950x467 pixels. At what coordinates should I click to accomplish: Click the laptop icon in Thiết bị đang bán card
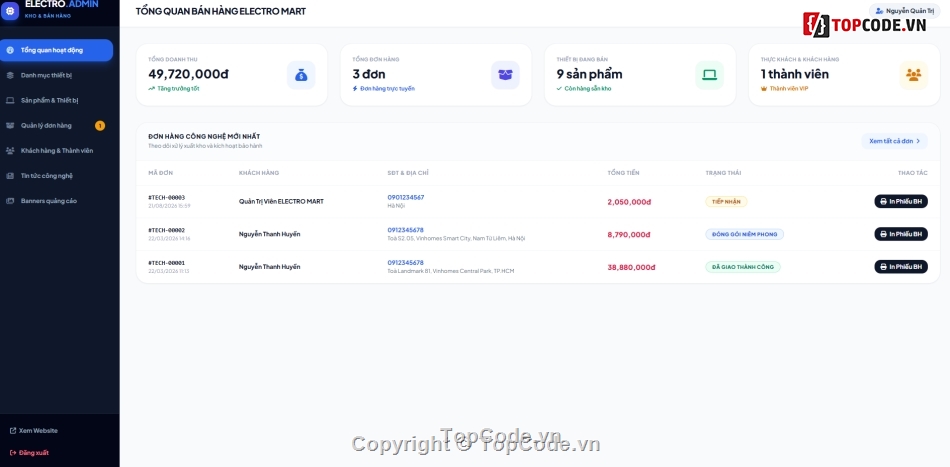point(709,75)
